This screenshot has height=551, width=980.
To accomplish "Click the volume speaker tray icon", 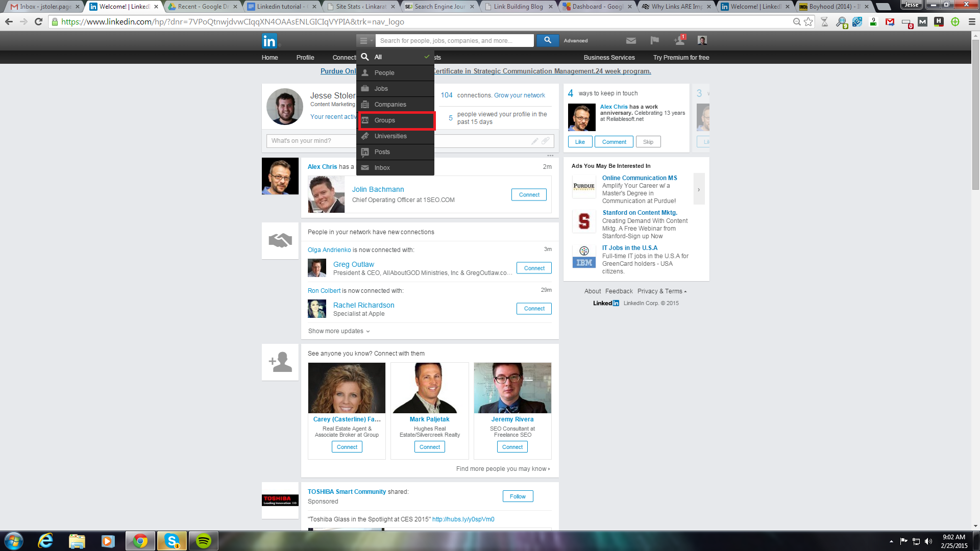I will (x=928, y=541).
